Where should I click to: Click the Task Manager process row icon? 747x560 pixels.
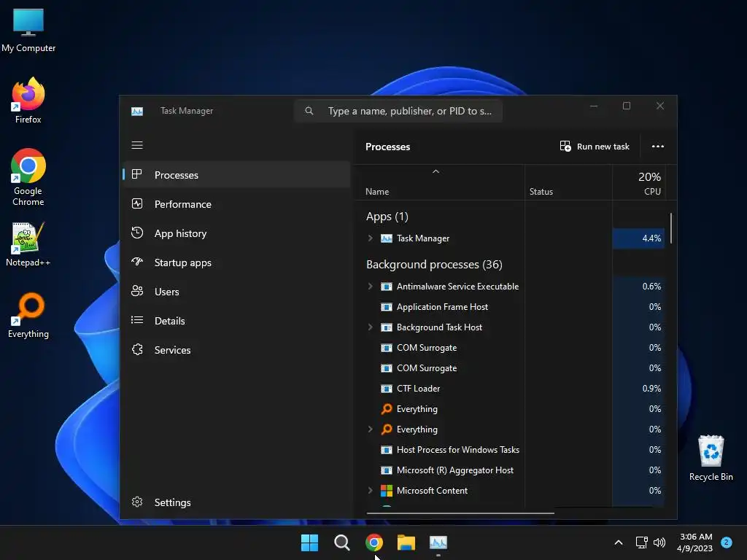(387, 238)
